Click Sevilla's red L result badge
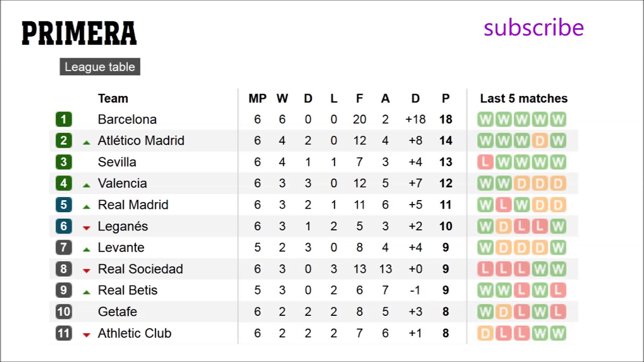 point(485,162)
